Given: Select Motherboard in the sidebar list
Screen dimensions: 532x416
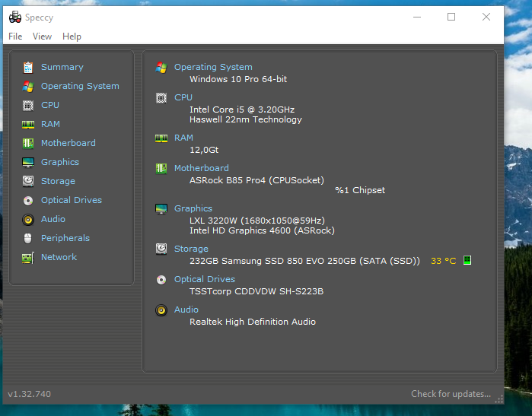Looking at the screenshot, I should point(68,143).
